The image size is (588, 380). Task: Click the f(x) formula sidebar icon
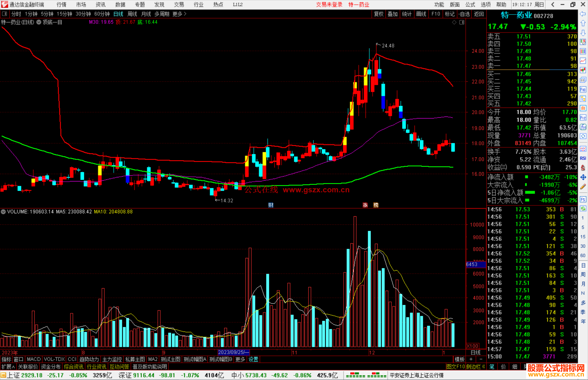point(583,127)
